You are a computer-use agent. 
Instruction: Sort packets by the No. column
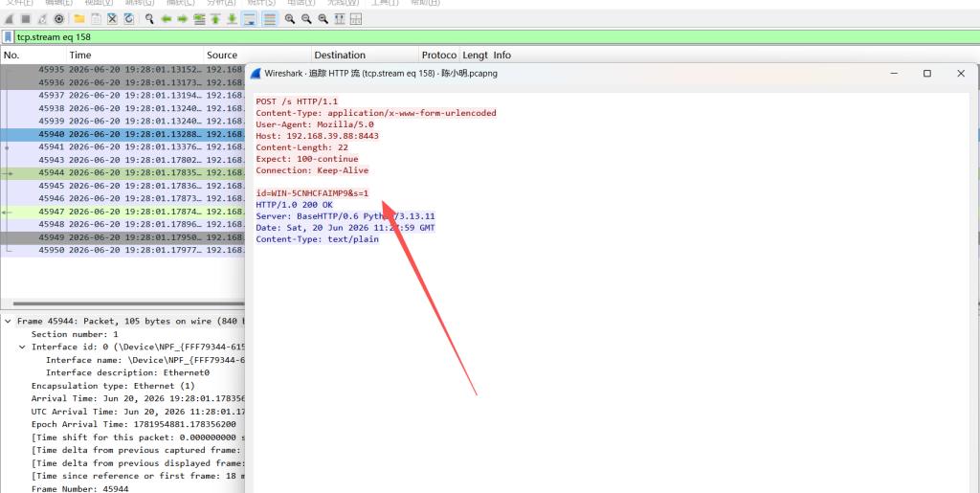click(x=33, y=55)
